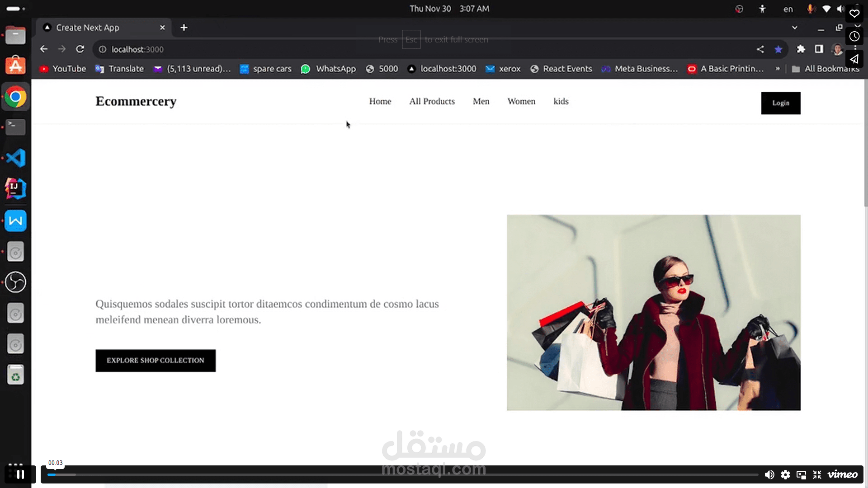Image resolution: width=868 pixels, height=488 pixels.
Task: Launch Ubuntu Software from the dock
Action: tap(15, 66)
